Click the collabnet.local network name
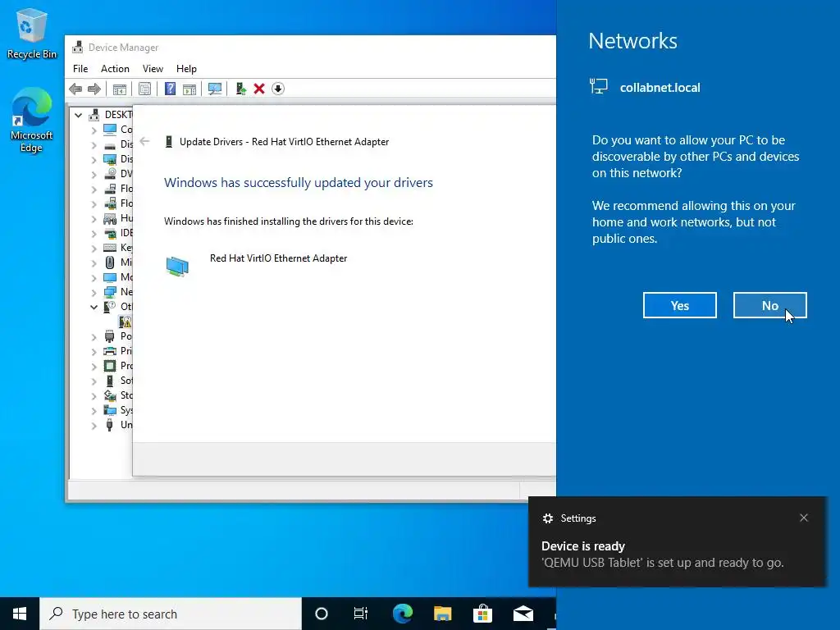Image resolution: width=840 pixels, height=630 pixels. coord(660,87)
